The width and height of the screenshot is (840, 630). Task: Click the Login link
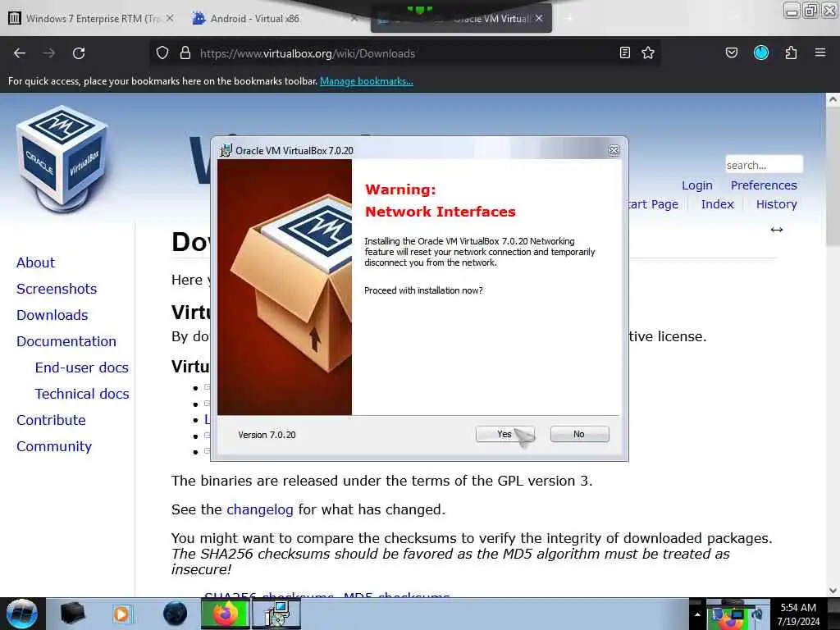coord(697,185)
